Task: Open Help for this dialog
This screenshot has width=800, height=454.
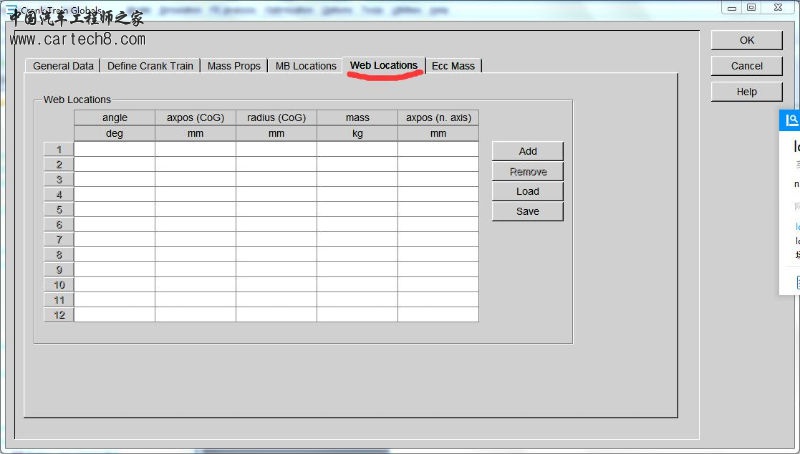Action: tap(746, 92)
